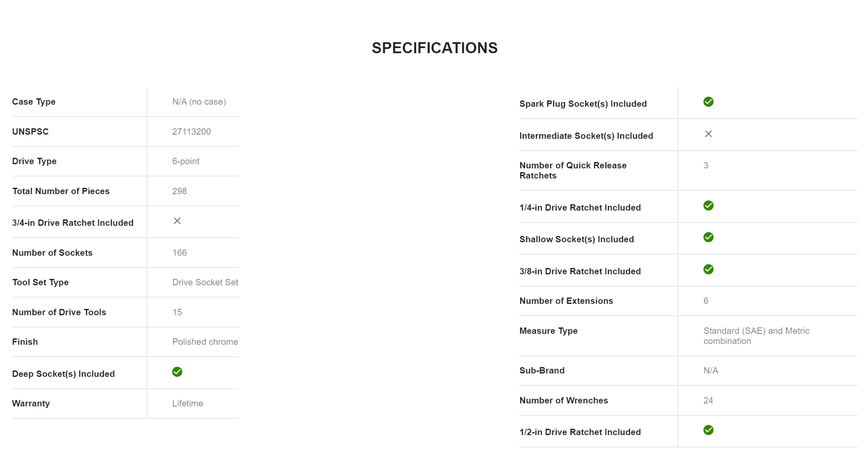The image size is (868, 449).
Task: Click the 1/2-in Drive Ratchet Included checkmark
Action: tap(708, 430)
